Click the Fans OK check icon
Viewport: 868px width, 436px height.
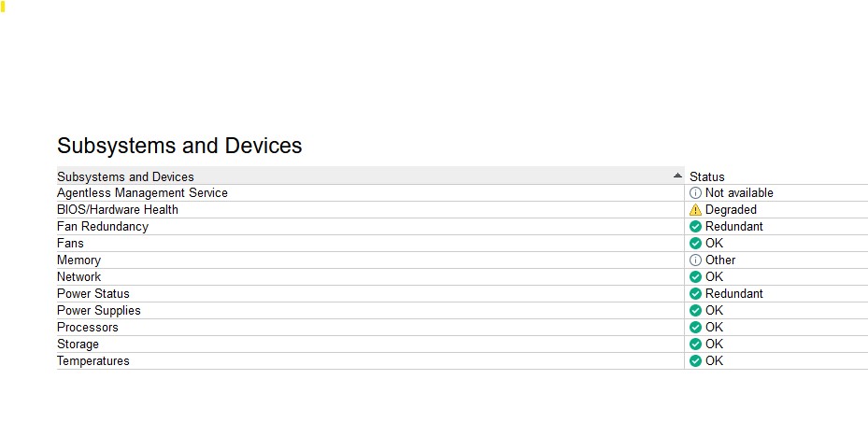[x=695, y=244]
